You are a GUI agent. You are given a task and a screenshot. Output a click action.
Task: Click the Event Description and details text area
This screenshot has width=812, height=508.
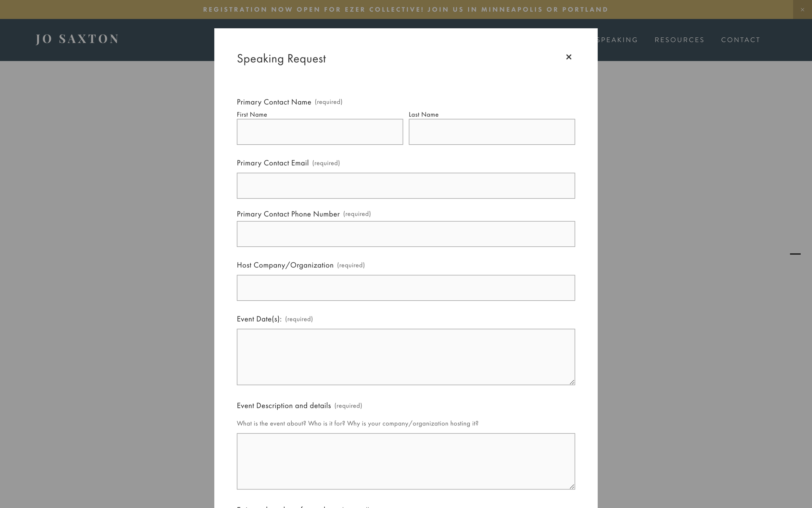point(405,461)
